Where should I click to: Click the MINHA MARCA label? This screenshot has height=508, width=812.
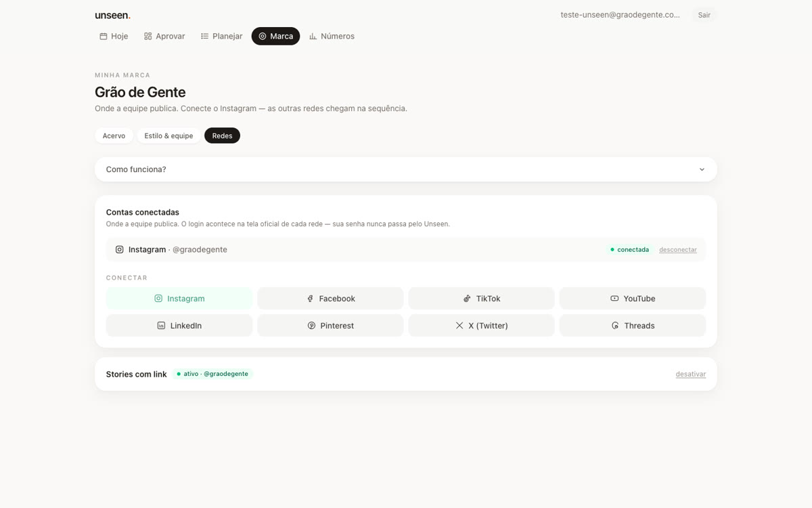tap(122, 75)
